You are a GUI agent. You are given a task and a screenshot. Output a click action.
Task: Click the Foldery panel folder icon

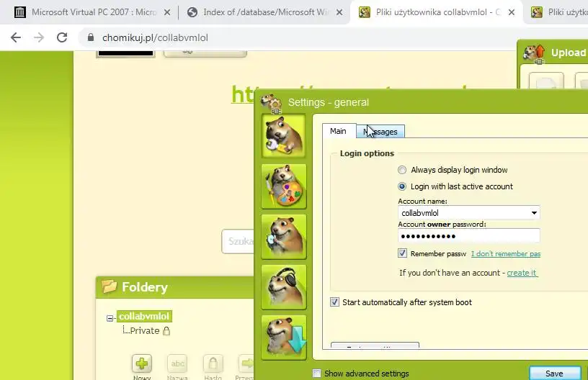(109, 286)
